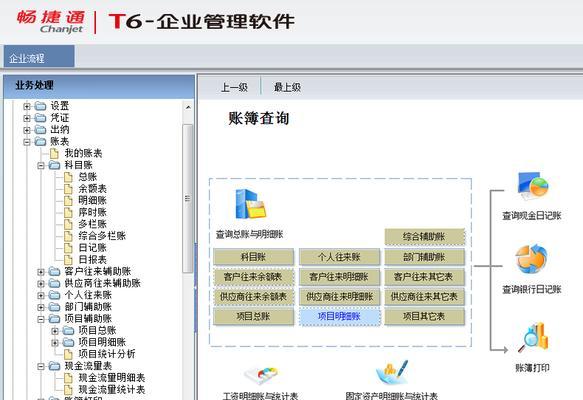Switch to the 企业流程 tab
This screenshot has width=583, height=400.
coord(39,57)
